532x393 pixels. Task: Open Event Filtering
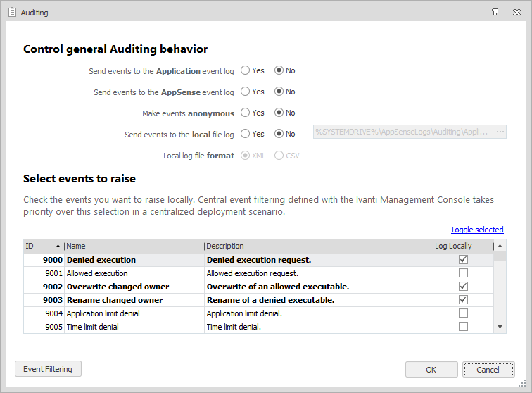pyautogui.click(x=48, y=369)
